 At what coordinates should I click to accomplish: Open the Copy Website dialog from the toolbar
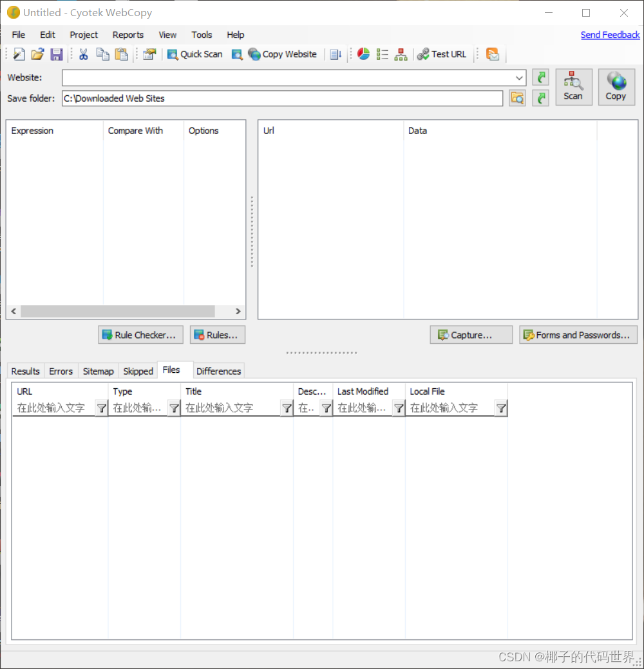pyautogui.click(x=282, y=54)
